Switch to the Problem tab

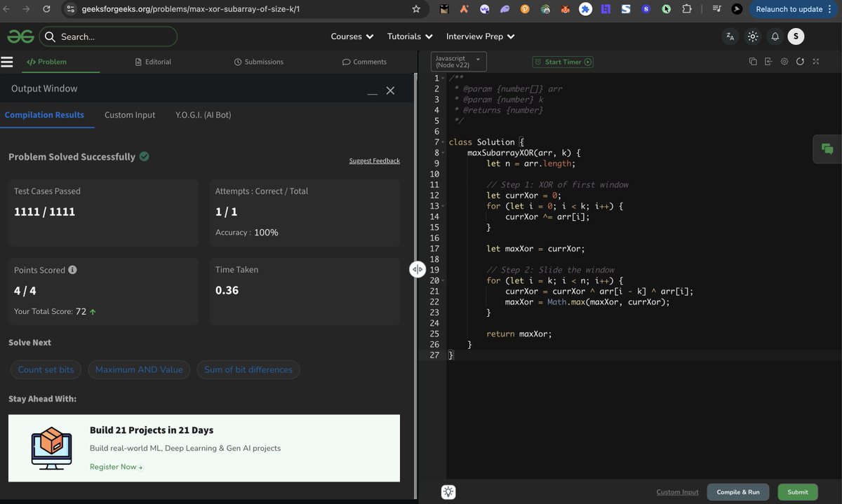[46, 62]
